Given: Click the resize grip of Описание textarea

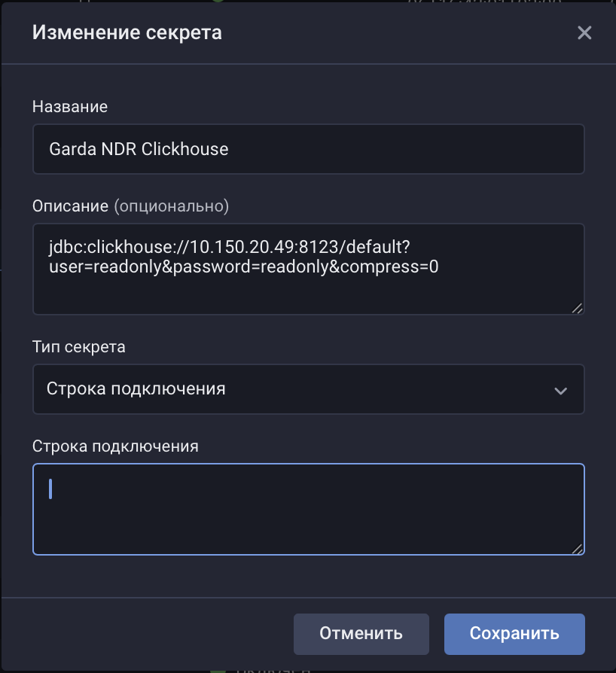Looking at the screenshot, I should coord(578,308).
